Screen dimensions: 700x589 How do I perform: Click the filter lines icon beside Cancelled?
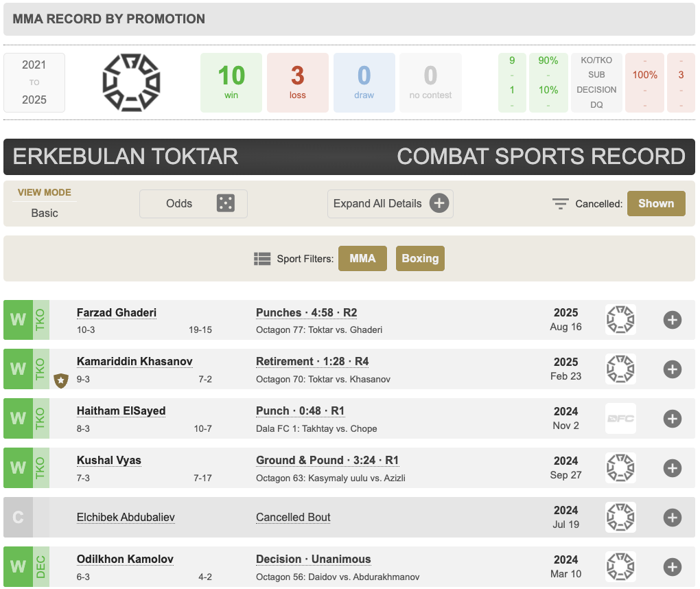click(561, 204)
